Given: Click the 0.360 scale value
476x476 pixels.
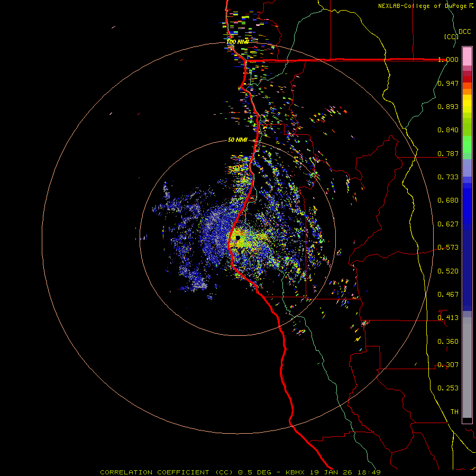Looking at the screenshot, I should [448, 342].
